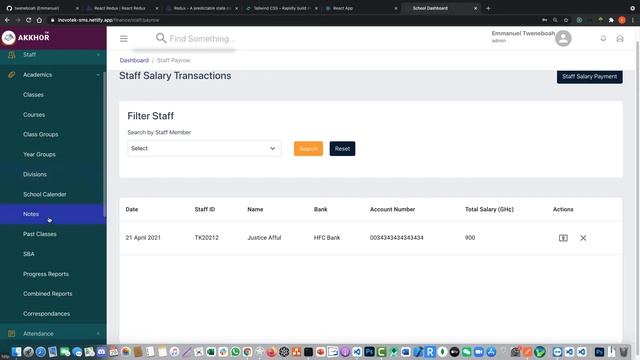Image resolution: width=640 pixels, height=360 pixels.
Task: Open Safari from the dock
Action: click(40, 352)
